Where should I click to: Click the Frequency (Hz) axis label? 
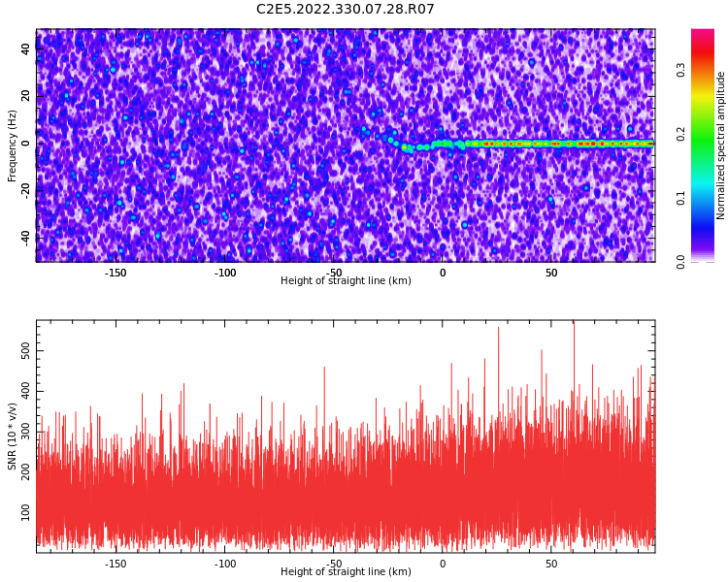pyautogui.click(x=12, y=145)
